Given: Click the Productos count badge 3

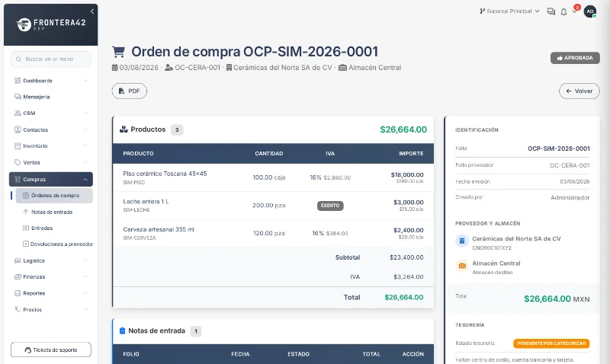Looking at the screenshot, I should click(177, 129).
